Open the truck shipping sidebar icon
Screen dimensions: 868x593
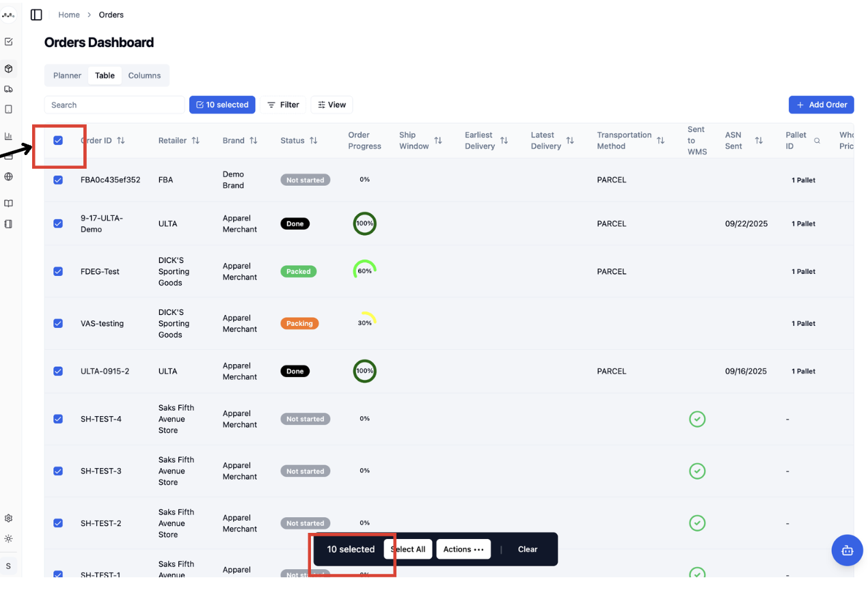[x=8, y=89]
